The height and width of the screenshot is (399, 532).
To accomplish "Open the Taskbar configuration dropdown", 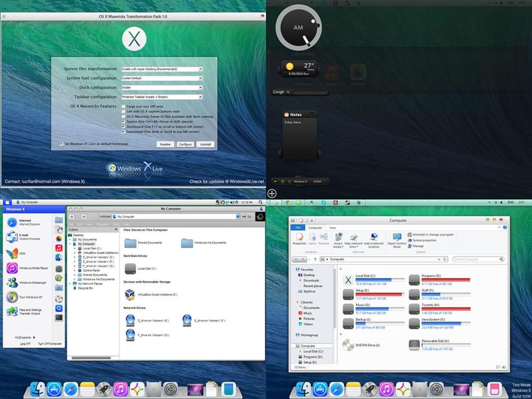I will point(199,97).
